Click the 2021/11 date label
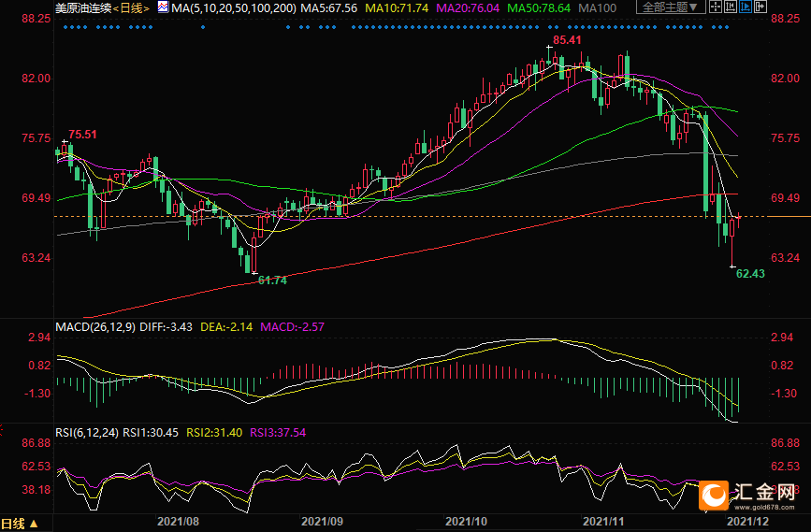The image size is (811, 532). pyautogui.click(x=604, y=521)
